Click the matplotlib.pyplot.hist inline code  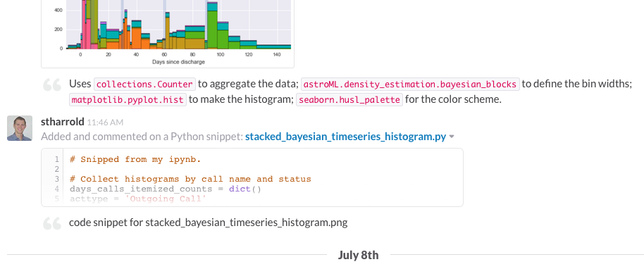pyautogui.click(x=128, y=100)
